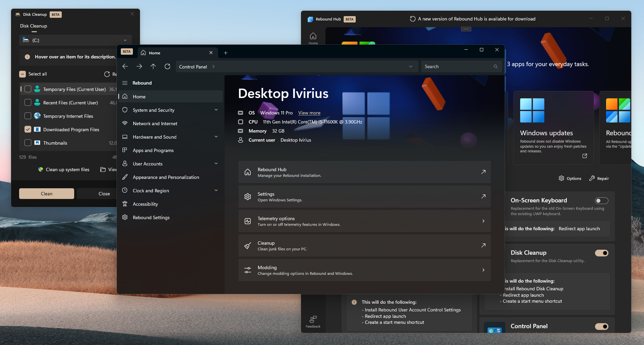This screenshot has height=345, width=644.
Task: Click the refresh icon in Disk Cleanup
Action: [x=107, y=74]
